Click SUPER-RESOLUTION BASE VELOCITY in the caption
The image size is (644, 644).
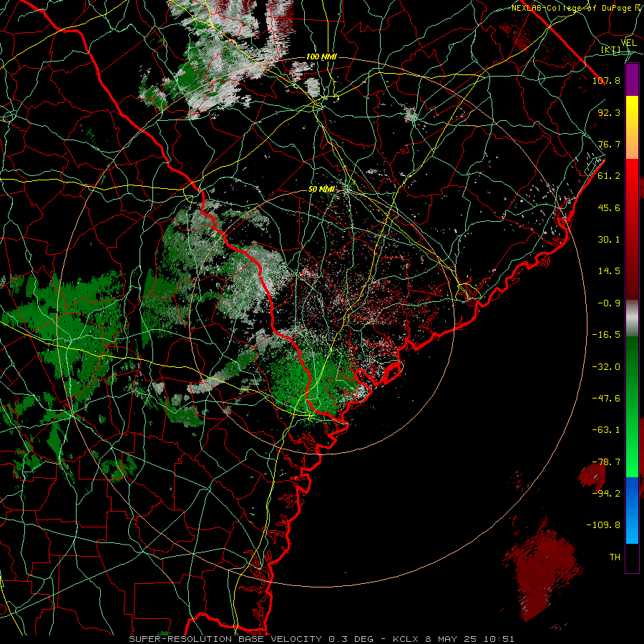coord(225,639)
